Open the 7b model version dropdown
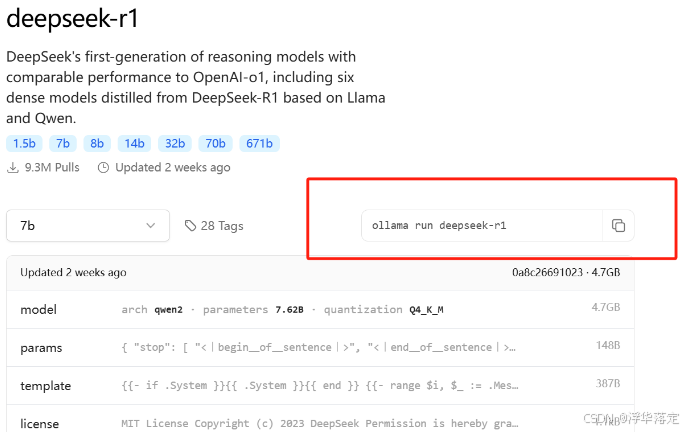Image resolution: width=687 pixels, height=432 pixels. [88, 226]
